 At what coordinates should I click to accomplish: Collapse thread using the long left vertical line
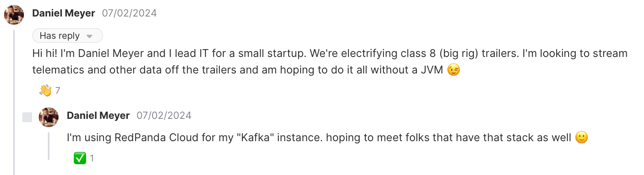[14, 102]
